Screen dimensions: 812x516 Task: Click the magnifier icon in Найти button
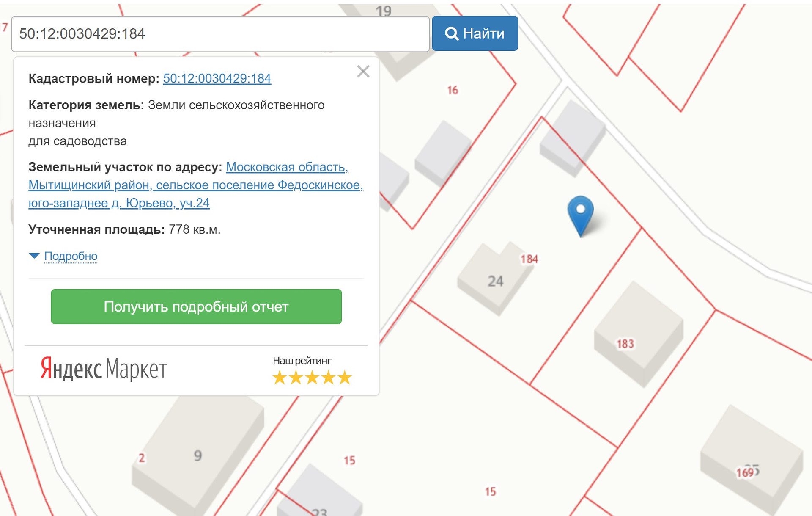click(452, 33)
